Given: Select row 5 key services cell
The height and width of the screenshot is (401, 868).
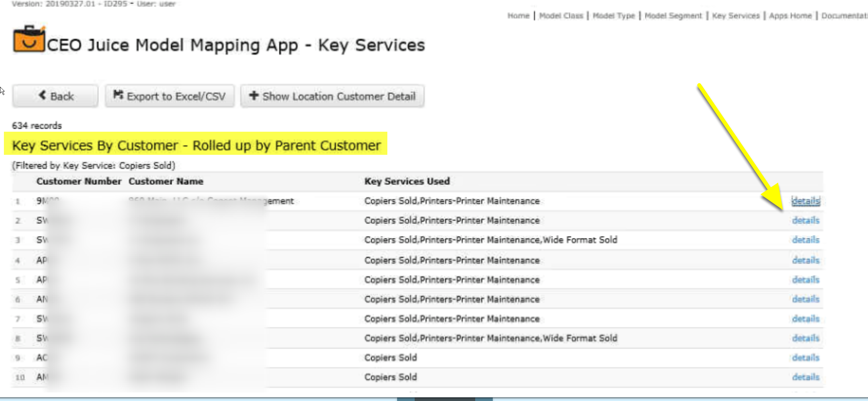Looking at the screenshot, I should click(452, 280).
